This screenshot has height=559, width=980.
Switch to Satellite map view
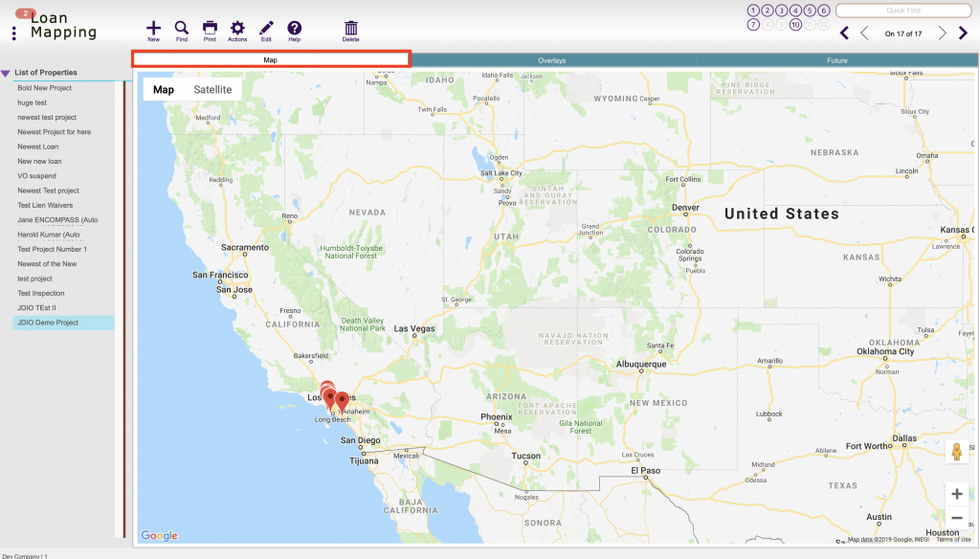tap(212, 89)
